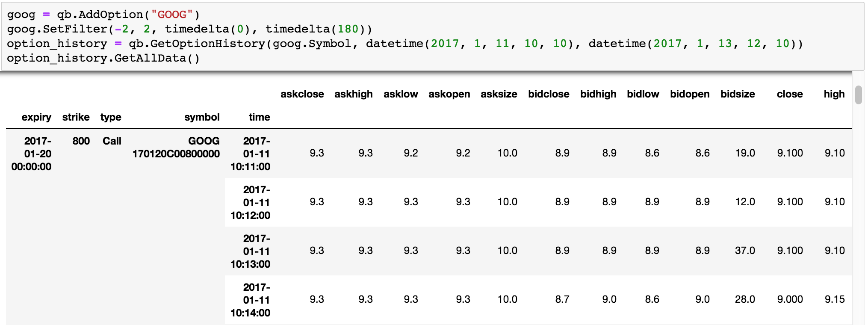Click the bidclose column header
Viewport: 868px width, 325px height.
click(548, 94)
